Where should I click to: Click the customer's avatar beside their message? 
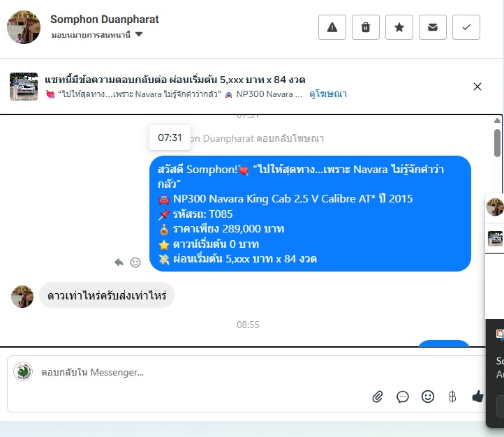click(x=22, y=296)
